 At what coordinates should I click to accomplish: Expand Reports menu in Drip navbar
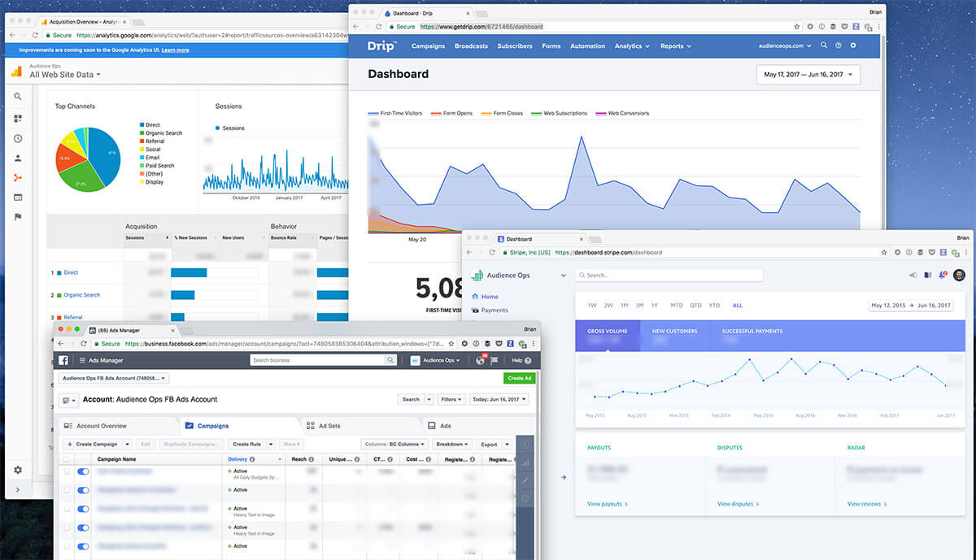[x=675, y=46]
